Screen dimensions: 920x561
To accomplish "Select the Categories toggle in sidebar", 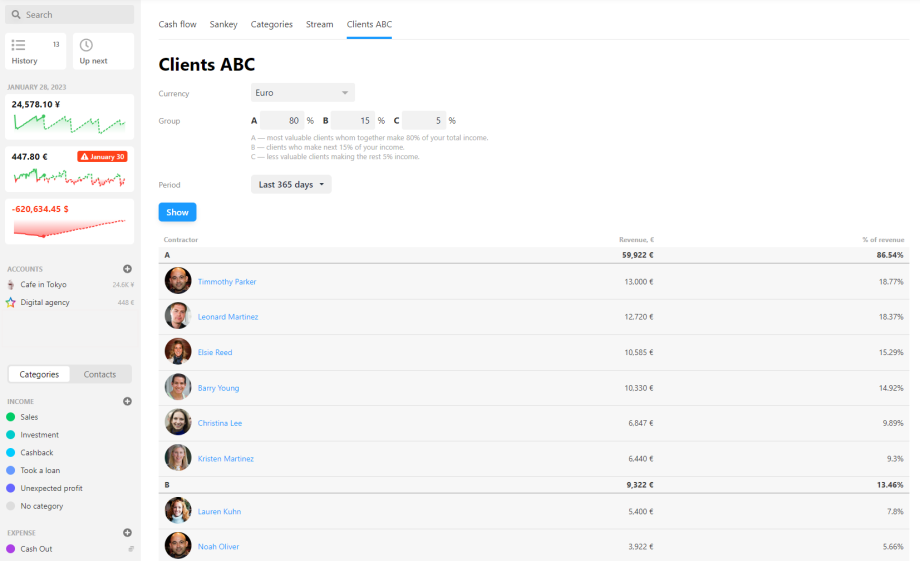I will (x=39, y=374).
